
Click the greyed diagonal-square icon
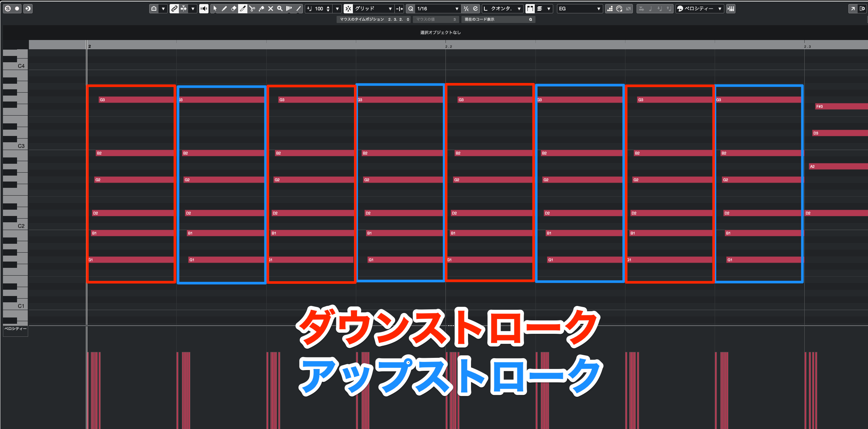tap(628, 9)
